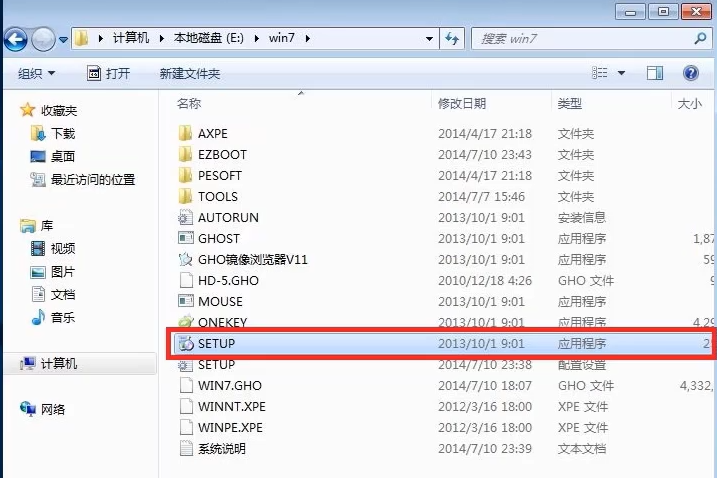This screenshot has height=478, width=717.
Task: Click the 打开 toolbar button
Action: click(108, 73)
